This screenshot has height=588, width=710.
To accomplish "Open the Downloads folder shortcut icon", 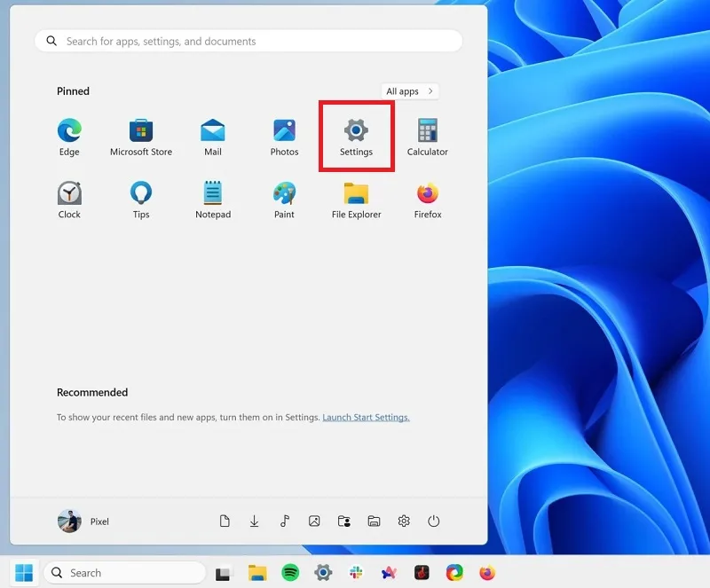I will click(254, 521).
